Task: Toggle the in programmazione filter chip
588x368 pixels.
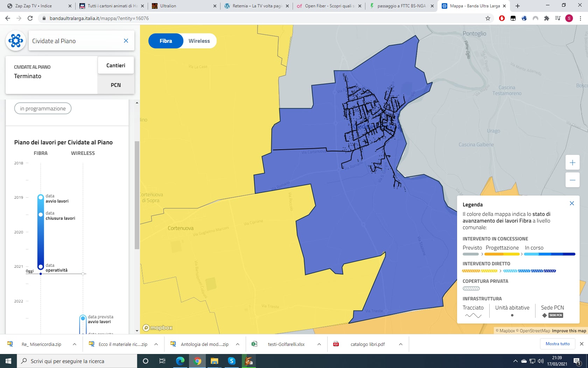Action: tap(43, 109)
